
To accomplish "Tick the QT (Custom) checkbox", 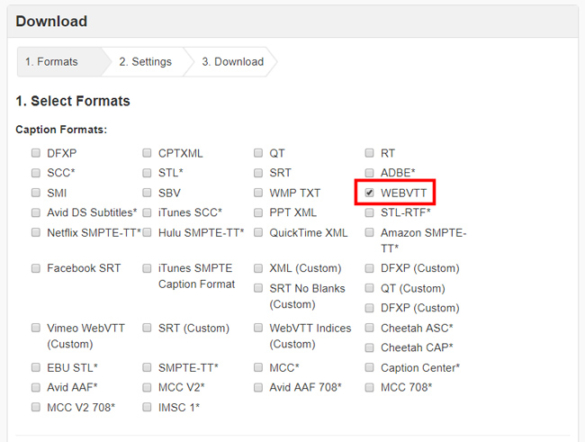I will (x=369, y=288).
